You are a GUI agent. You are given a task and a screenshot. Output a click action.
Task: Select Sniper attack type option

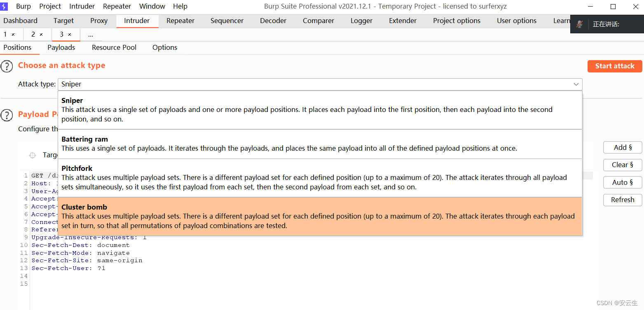[320, 110]
